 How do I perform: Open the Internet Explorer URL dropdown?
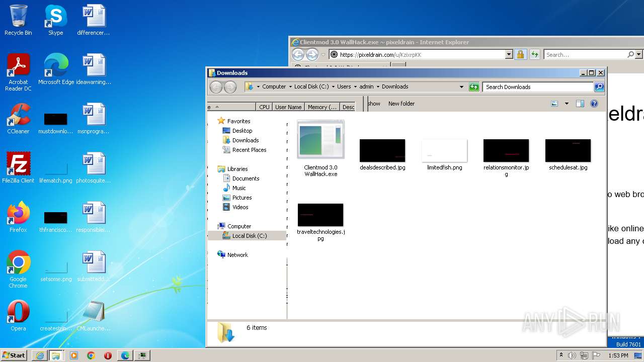(509, 54)
